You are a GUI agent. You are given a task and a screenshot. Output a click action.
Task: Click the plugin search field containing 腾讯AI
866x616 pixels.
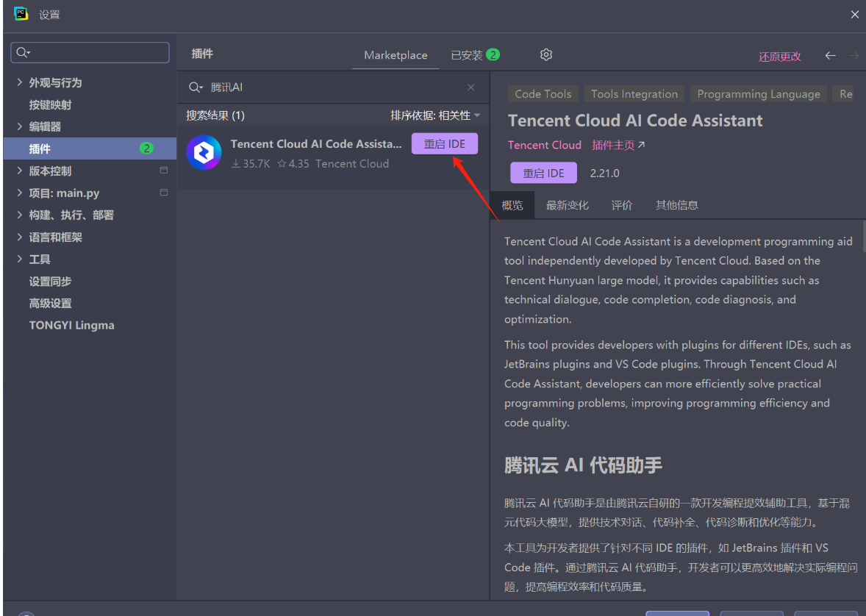333,87
